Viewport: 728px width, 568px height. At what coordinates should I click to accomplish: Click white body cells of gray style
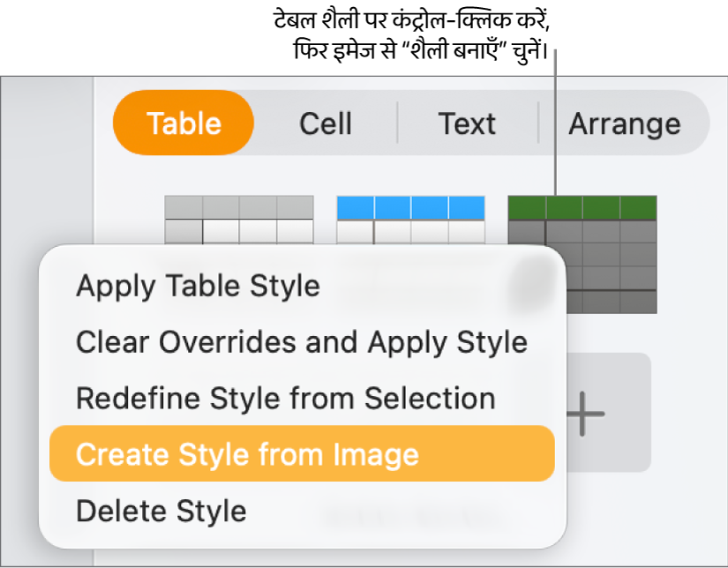coord(258,232)
